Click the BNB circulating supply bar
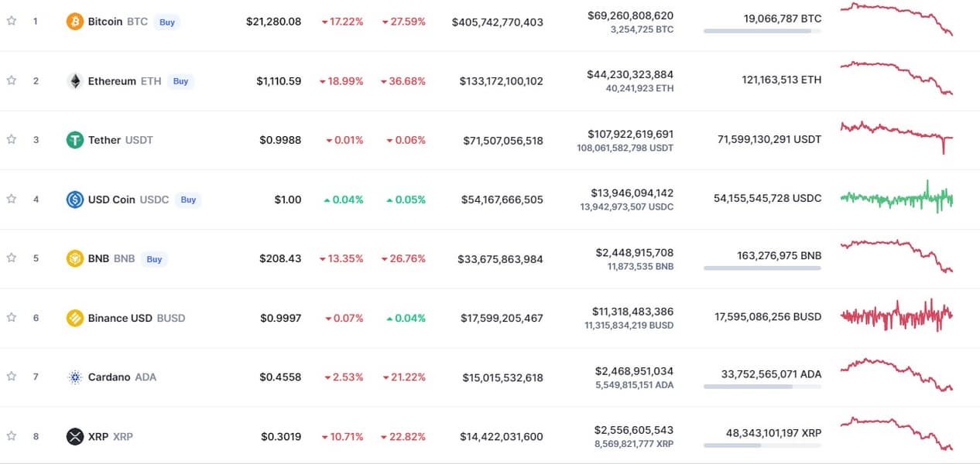The width and height of the screenshot is (980, 464). point(762,268)
